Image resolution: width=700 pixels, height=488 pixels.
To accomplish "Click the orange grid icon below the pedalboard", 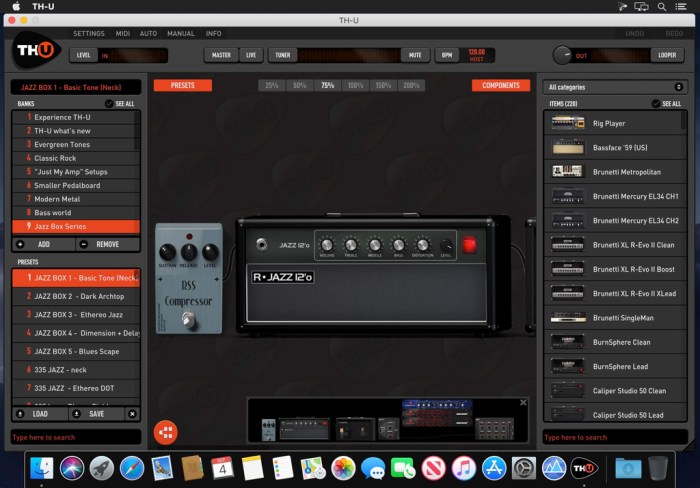I will pos(166,433).
